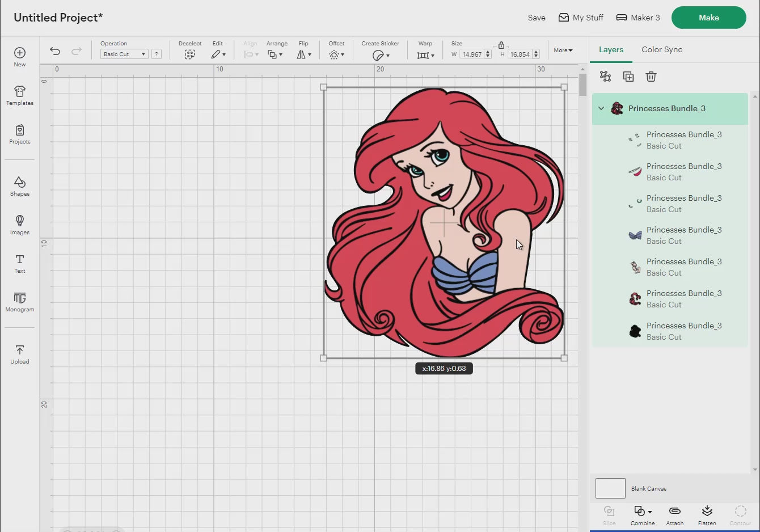Image resolution: width=760 pixels, height=532 pixels.
Task: Select the red lips layer thumbnail
Action: 635,171
